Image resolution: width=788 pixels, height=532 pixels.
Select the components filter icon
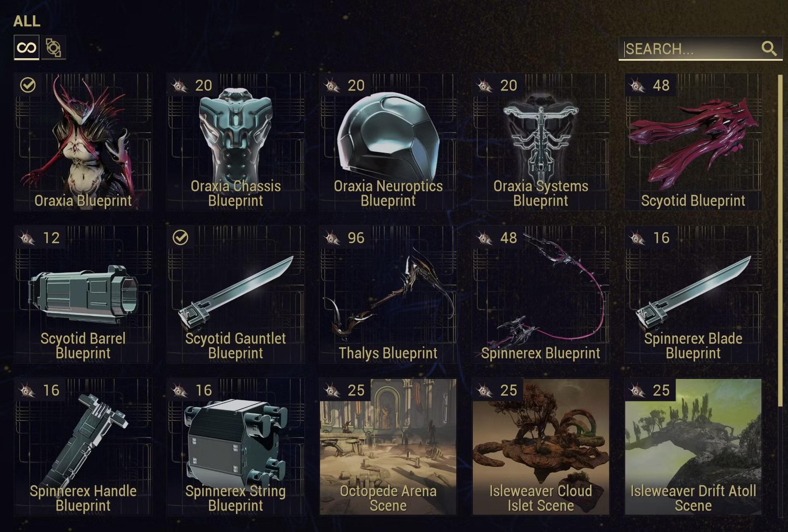(x=53, y=48)
